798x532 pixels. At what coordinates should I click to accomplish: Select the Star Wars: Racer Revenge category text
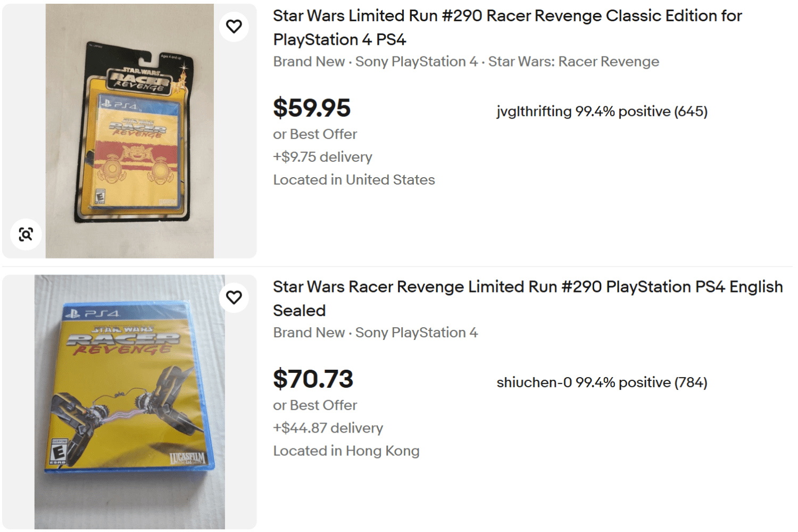pyautogui.click(x=573, y=62)
